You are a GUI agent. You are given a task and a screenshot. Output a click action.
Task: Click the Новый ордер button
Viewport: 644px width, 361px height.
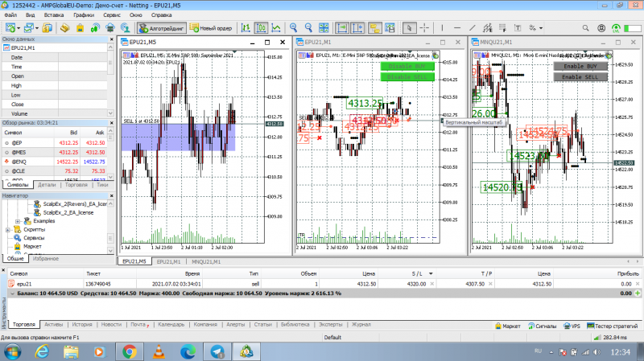(211, 28)
